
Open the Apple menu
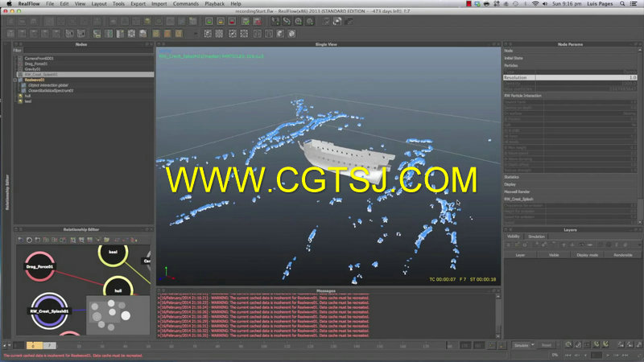pyautogui.click(x=9, y=4)
